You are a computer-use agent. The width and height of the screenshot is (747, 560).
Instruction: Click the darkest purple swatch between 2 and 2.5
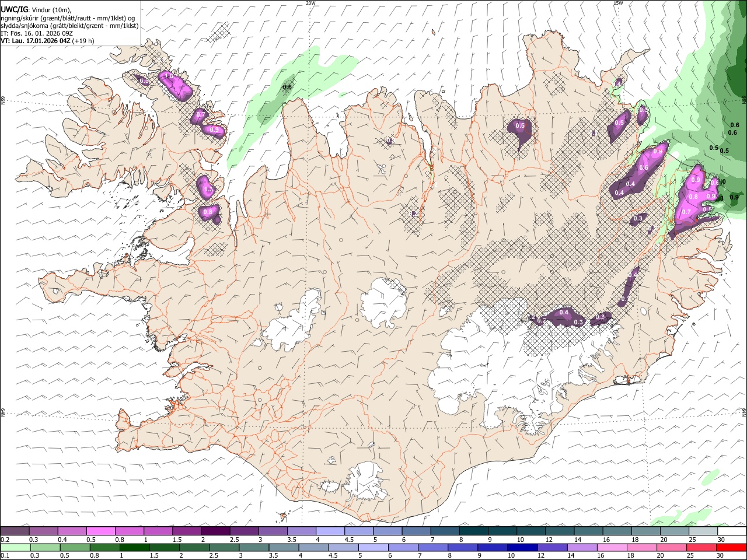215,531
